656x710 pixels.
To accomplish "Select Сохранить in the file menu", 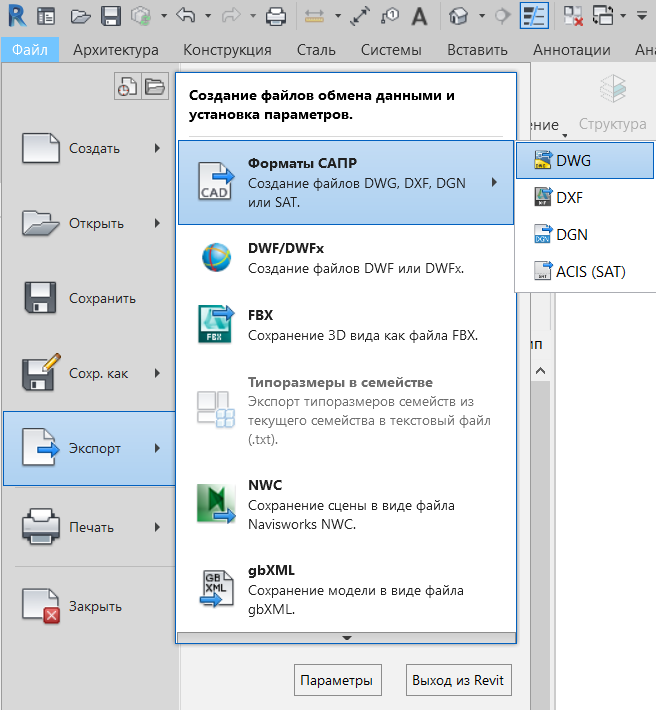I will pyautogui.click(x=89, y=298).
